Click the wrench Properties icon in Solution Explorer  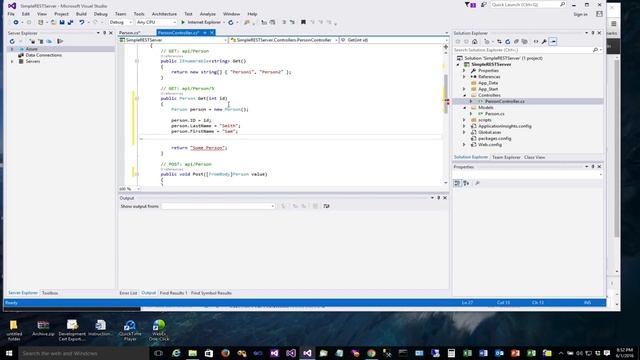[x=544, y=42]
